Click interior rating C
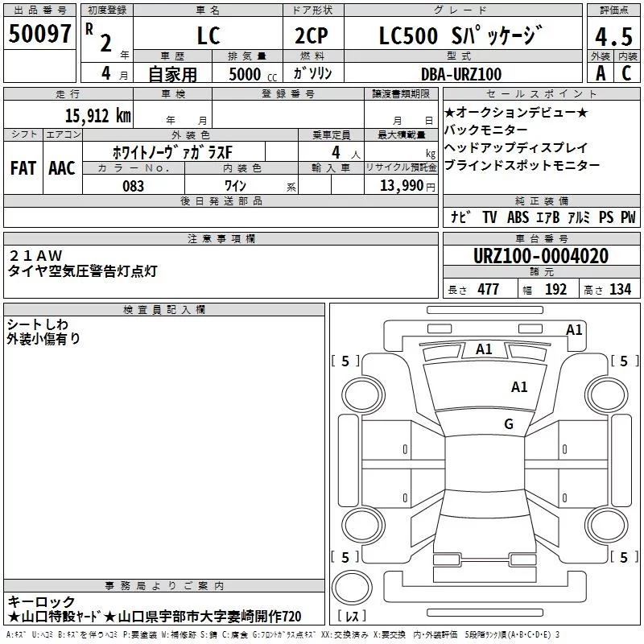644x644 pixels. click(x=626, y=73)
